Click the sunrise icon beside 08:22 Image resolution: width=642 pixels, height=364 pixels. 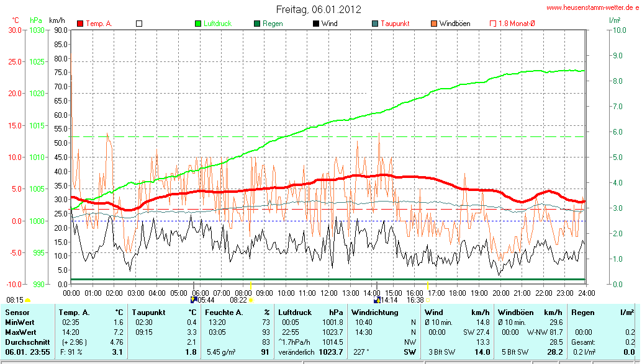(x=251, y=300)
